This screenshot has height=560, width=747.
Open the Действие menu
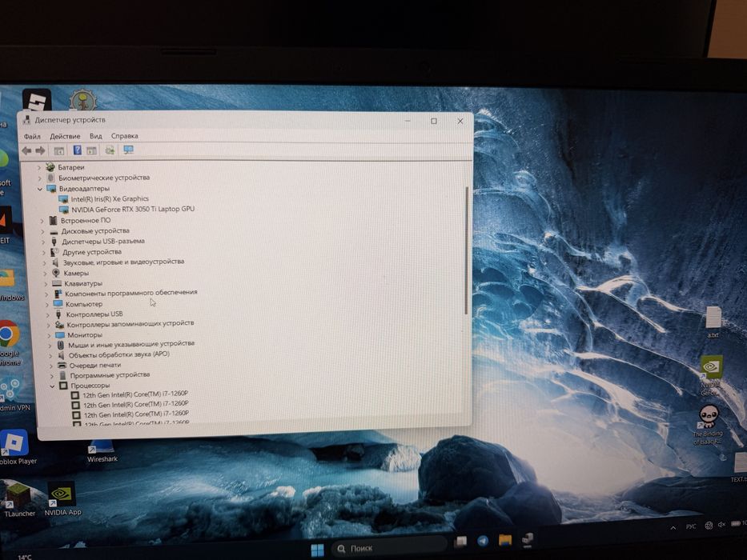coord(66,136)
